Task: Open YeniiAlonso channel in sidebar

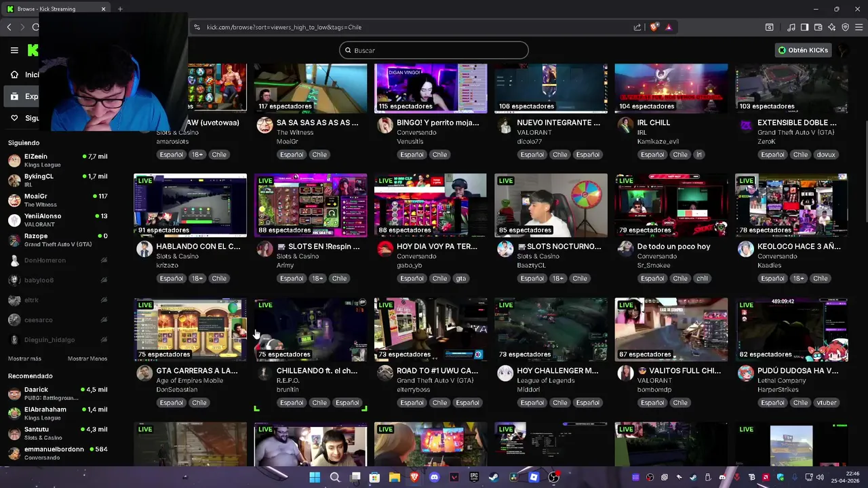Action: tap(58, 220)
